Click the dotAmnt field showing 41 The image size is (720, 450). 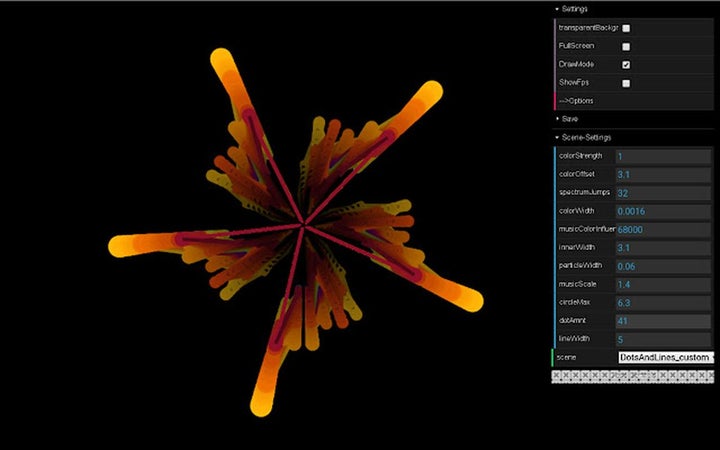pyautogui.click(x=662, y=320)
